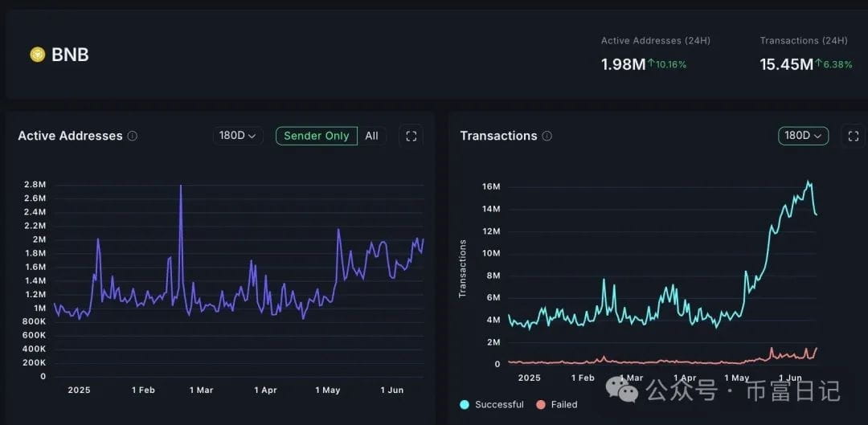Click the 200K y-axis label
This screenshot has height=425, width=868.
[x=35, y=362]
